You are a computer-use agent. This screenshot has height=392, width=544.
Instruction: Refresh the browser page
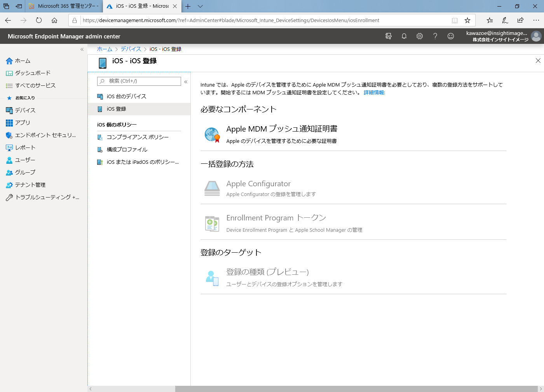39,20
